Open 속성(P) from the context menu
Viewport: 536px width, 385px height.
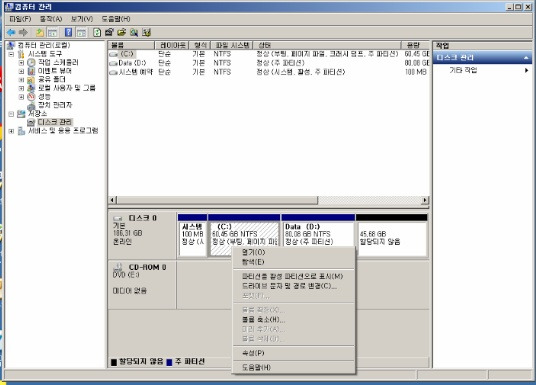(293, 353)
